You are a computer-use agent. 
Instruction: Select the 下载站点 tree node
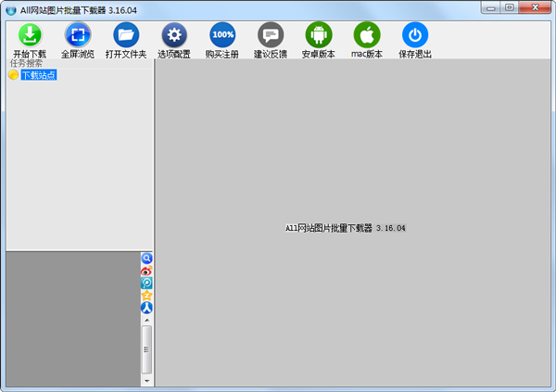[x=39, y=75]
